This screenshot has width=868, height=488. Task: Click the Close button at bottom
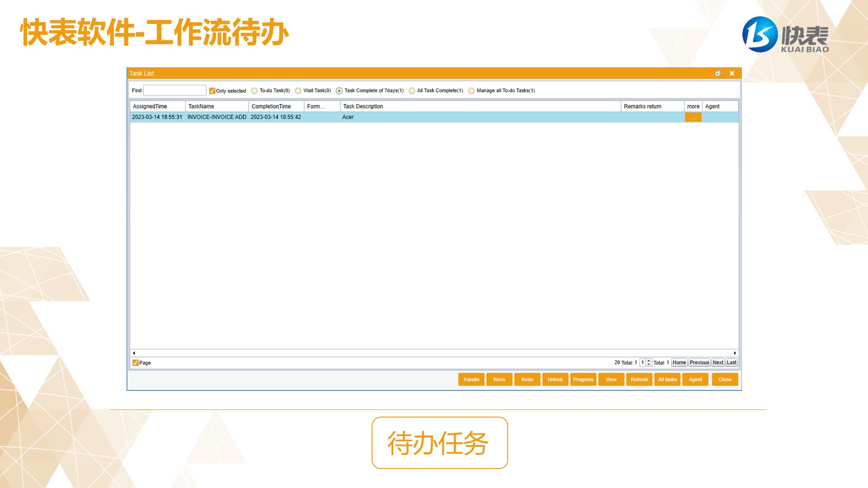pos(725,380)
